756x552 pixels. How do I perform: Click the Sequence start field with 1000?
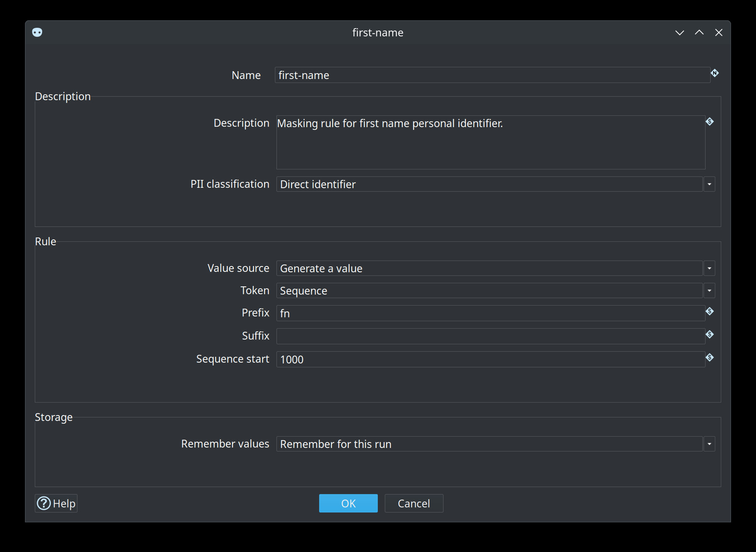coord(491,359)
